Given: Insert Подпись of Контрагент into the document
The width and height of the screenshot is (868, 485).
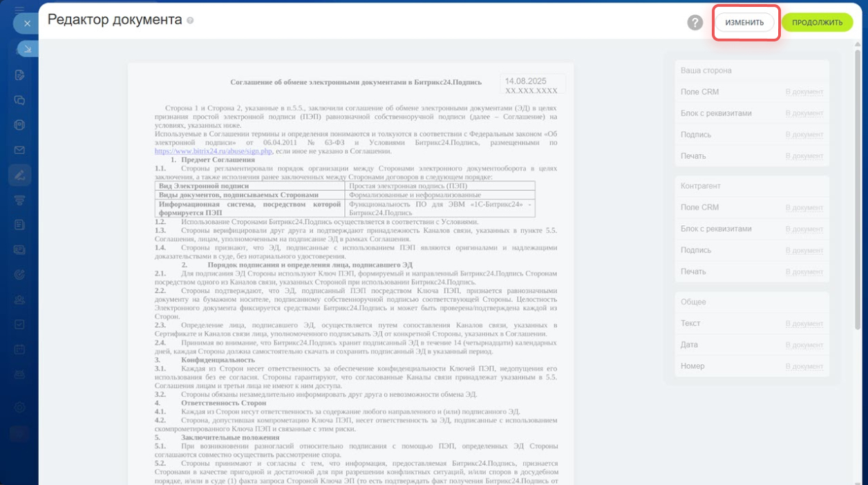Looking at the screenshot, I should tap(804, 251).
